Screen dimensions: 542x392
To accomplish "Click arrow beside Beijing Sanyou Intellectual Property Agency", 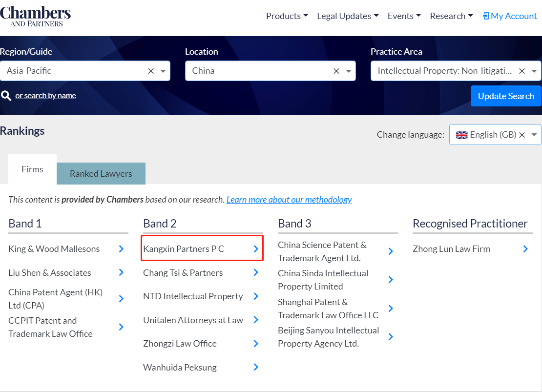I will click(x=391, y=337).
